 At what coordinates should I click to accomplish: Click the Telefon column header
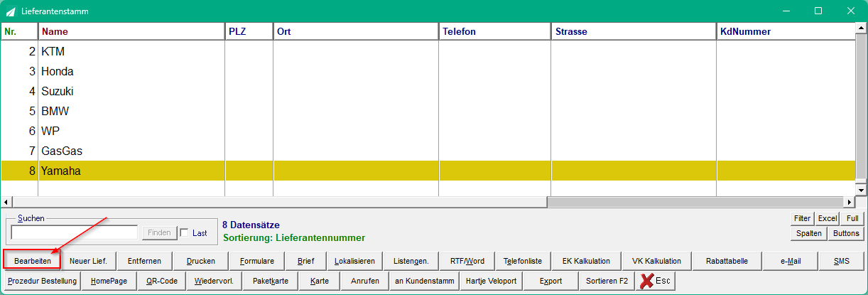point(495,31)
